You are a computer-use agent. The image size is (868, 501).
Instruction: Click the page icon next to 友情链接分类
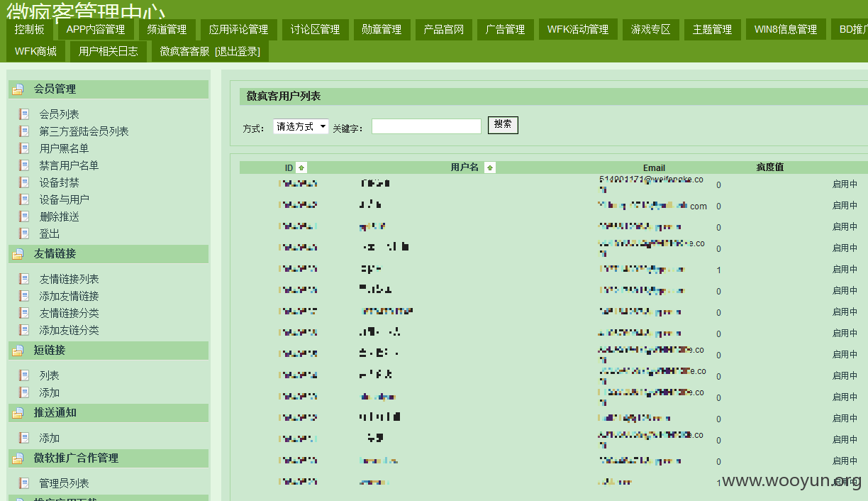pyautogui.click(x=24, y=313)
